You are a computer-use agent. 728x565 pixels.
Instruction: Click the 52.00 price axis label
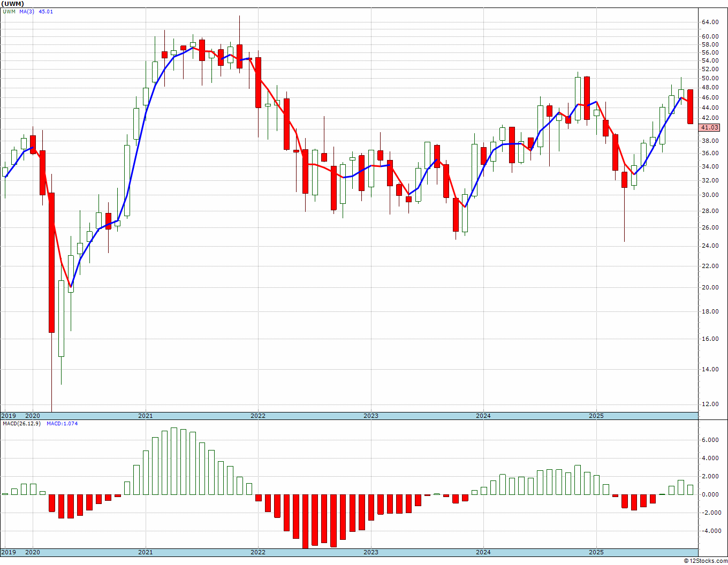coord(710,69)
